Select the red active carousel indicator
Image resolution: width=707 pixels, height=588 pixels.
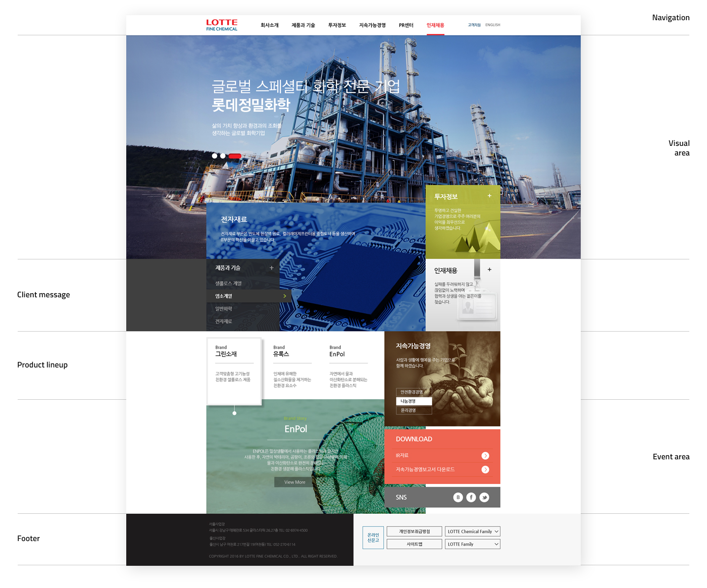click(x=235, y=156)
